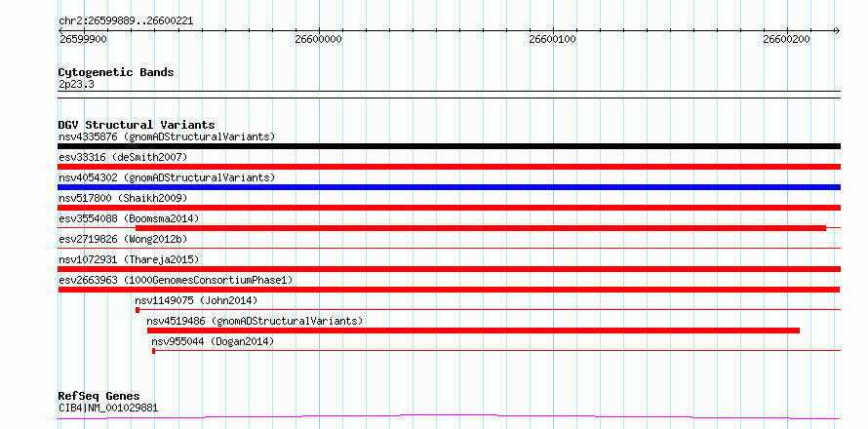Viewport: 868px width, 429px height.
Task: Open gene label CIB4|NM_001029881
Action: (108, 408)
